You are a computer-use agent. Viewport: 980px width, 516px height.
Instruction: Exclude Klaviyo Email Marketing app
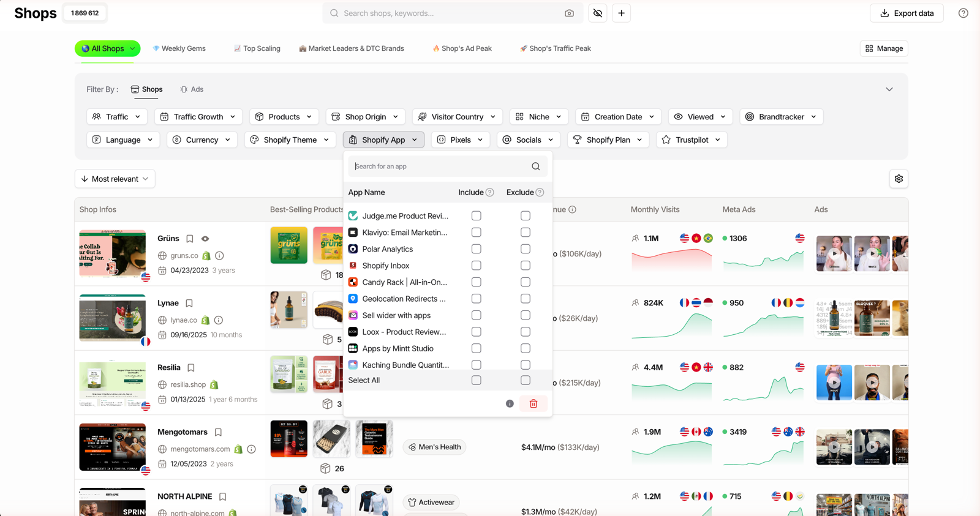[x=526, y=233]
